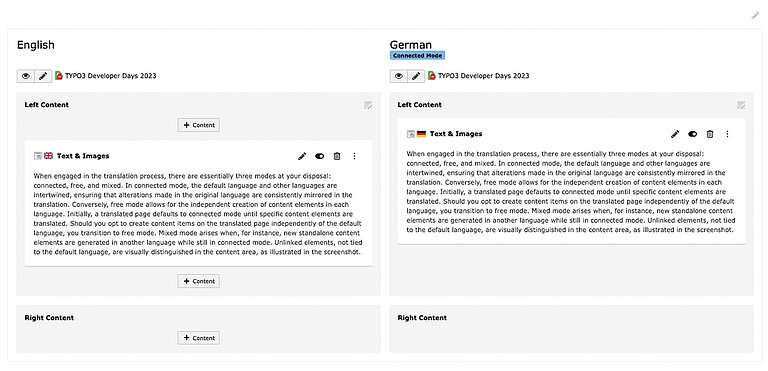Click English TYPO3 Developer Days 2023 title
Image resolution: width=768 pixels, height=371 pixels.
(111, 76)
